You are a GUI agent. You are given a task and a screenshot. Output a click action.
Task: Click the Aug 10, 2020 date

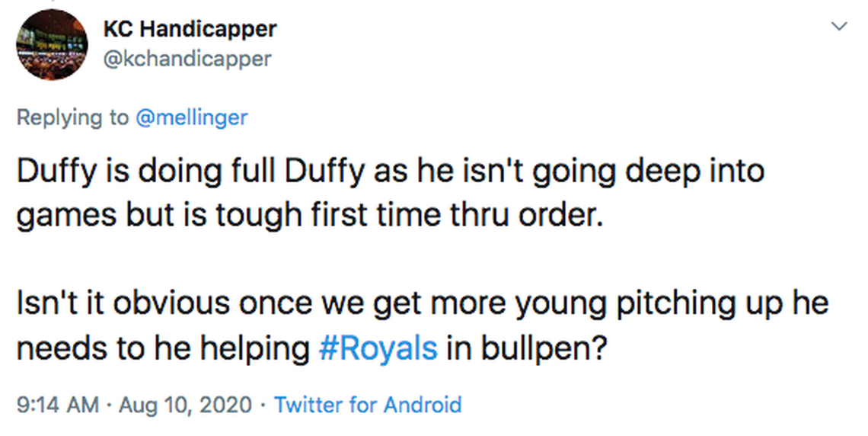pyautogui.click(x=185, y=404)
